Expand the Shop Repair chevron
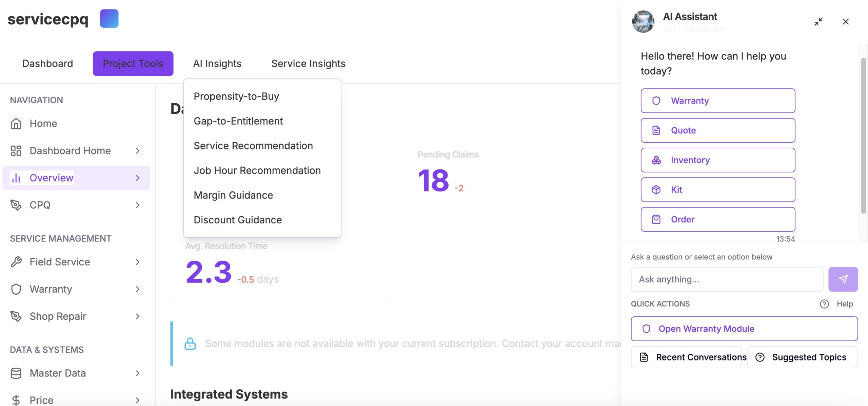This screenshot has width=868, height=406. (137, 316)
